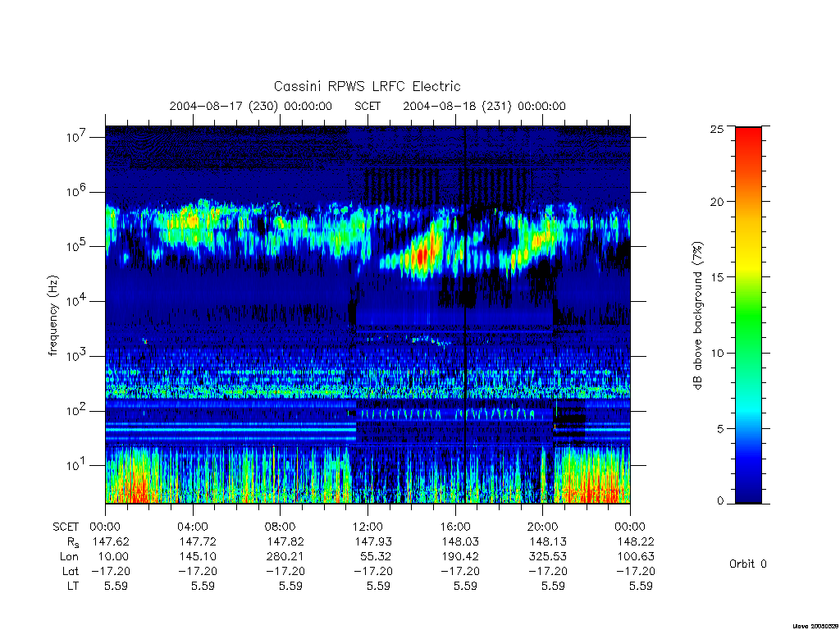
Task: Select the LT row label
Action: (72, 586)
